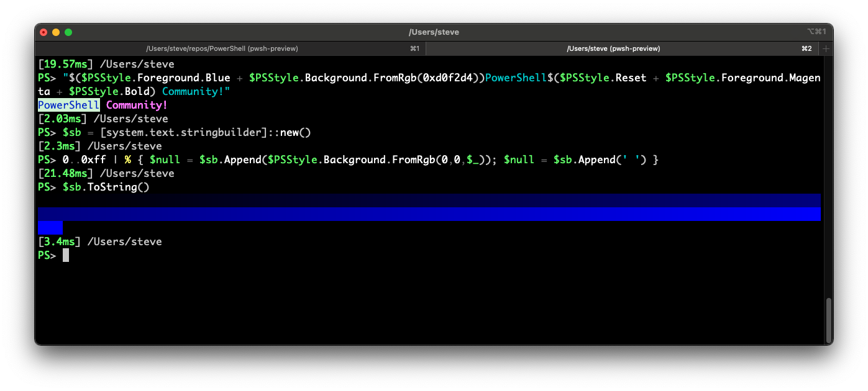Click the short bright blue block under the gradient
Screen dimensions: 868x391
(x=50, y=228)
